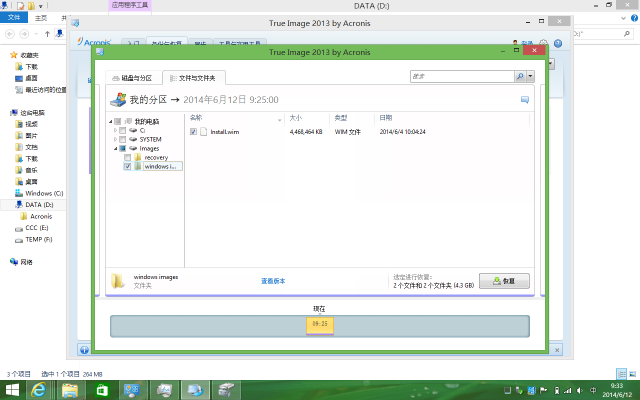Image resolution: width=640 pixels, height=400 pixels.
Task: Click the SYSTEM drive icon in tree
Action: coord(133,139)
